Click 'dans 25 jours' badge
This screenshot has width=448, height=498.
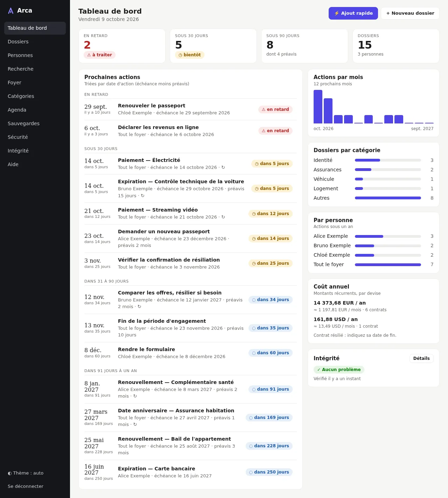click(271, 263)
